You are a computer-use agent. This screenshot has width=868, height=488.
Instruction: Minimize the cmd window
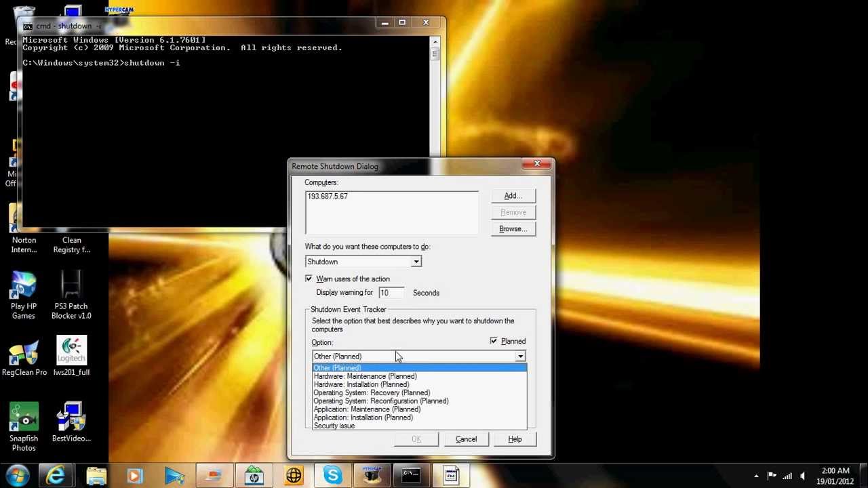pos(384,23)
